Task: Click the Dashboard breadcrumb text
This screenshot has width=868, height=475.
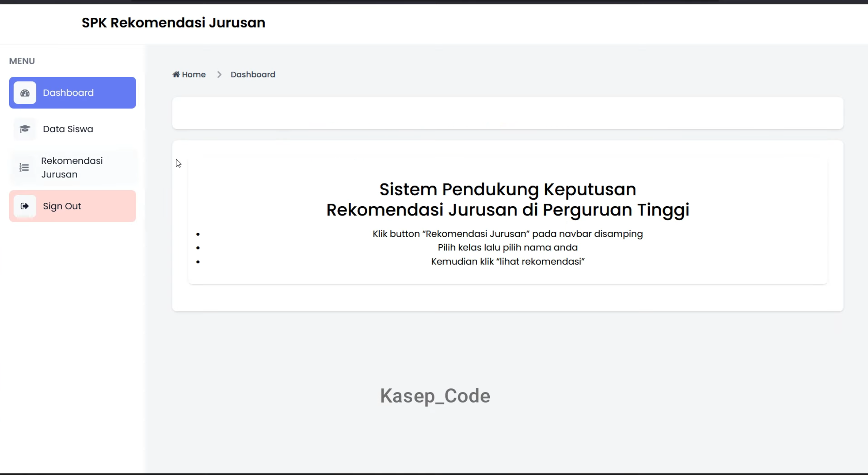Action: pyautogui.click(x=253, y=74)
